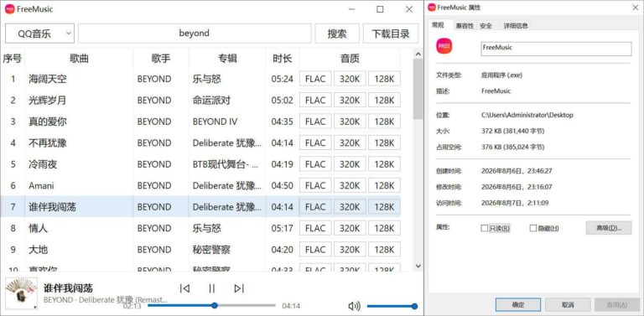Click the FreeMusic file name field
This screenshot has height=316, width=644.
[x=556, y=49]
